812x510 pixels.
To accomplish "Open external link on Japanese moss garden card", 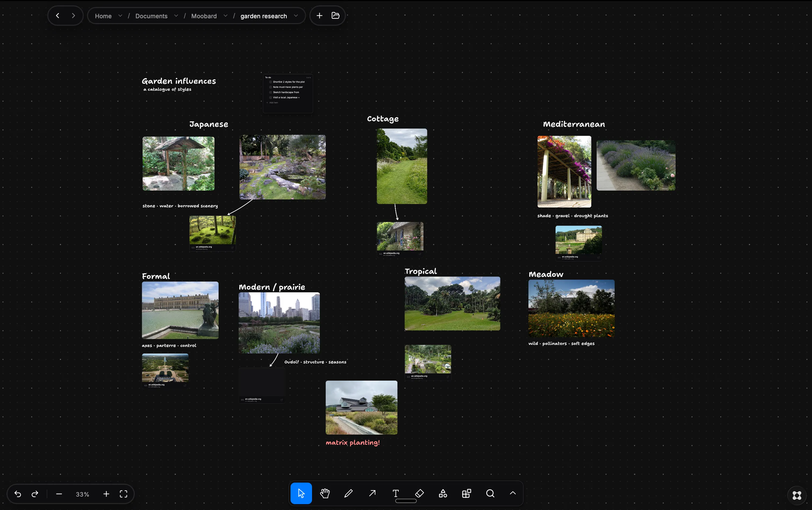I will [x=232, y=248].
